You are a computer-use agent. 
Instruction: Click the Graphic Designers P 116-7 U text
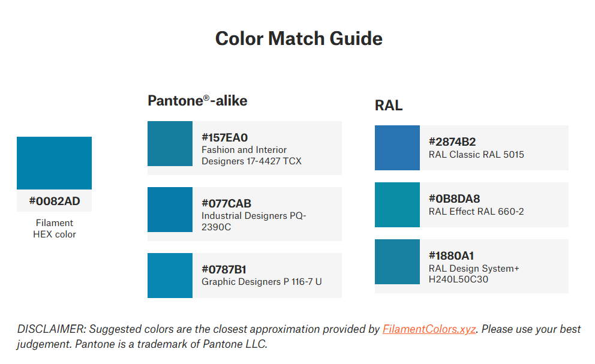(x=262, y=281)
